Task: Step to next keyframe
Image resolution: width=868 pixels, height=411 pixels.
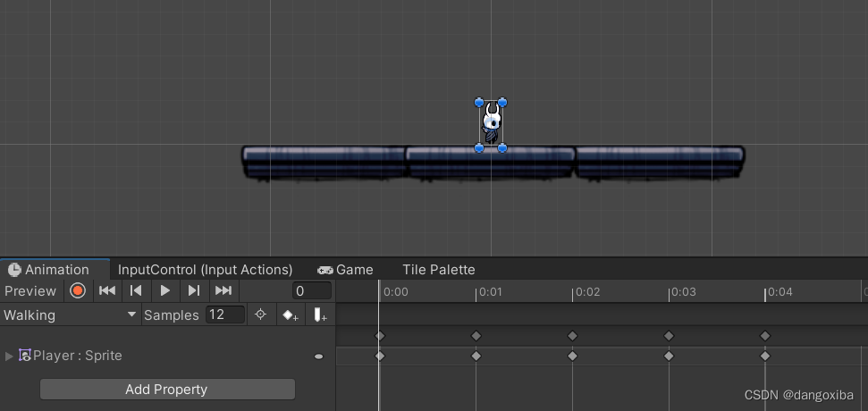Action: pos(194,291)
